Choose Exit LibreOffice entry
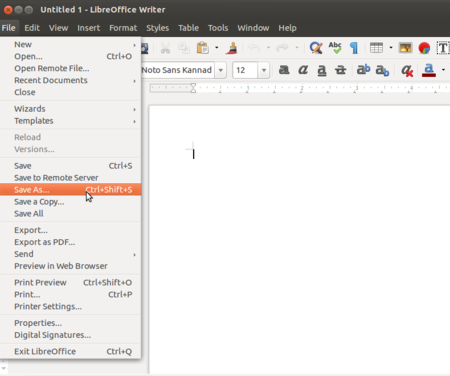The width and height of the screenshot is (450, 376). tap(70, 352)
